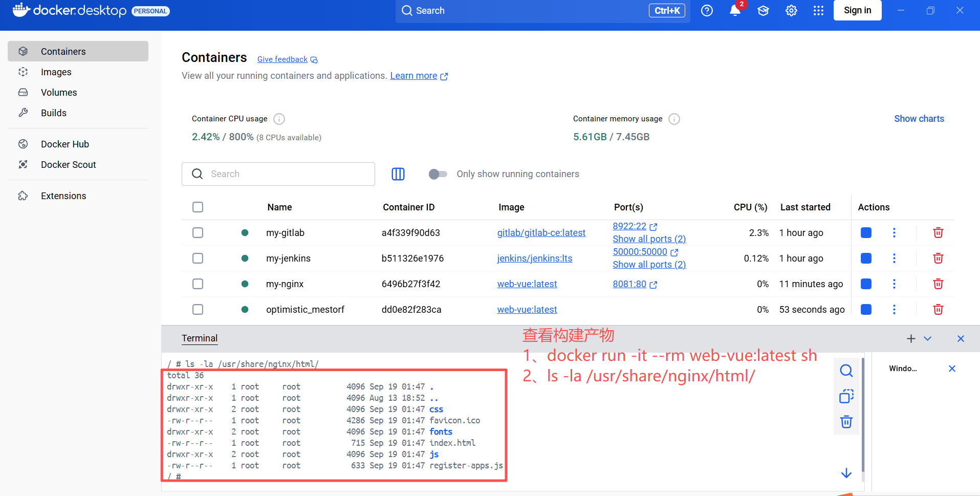
Task: Stop the my-jenkins container
Action: (x=866, y=258)
